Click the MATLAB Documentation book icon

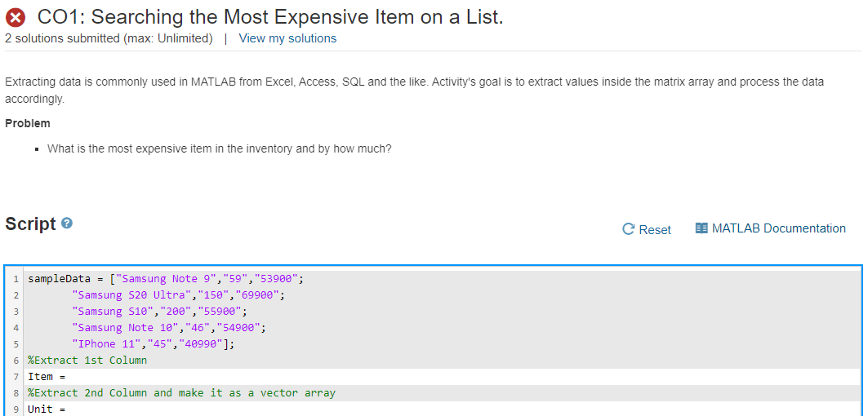(701, 228)
